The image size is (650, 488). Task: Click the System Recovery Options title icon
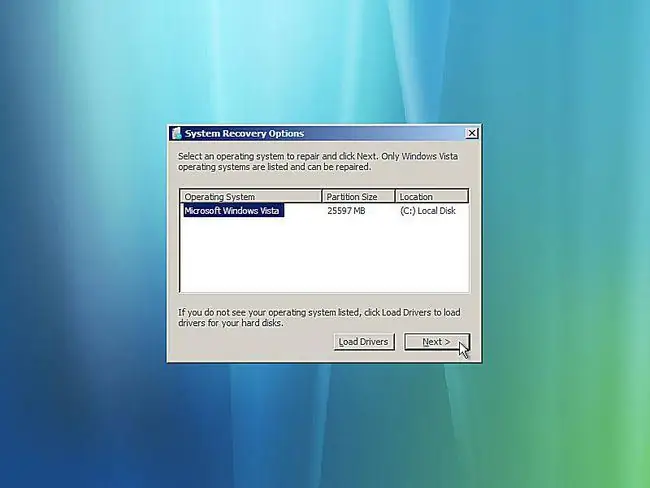pos(177,133)
